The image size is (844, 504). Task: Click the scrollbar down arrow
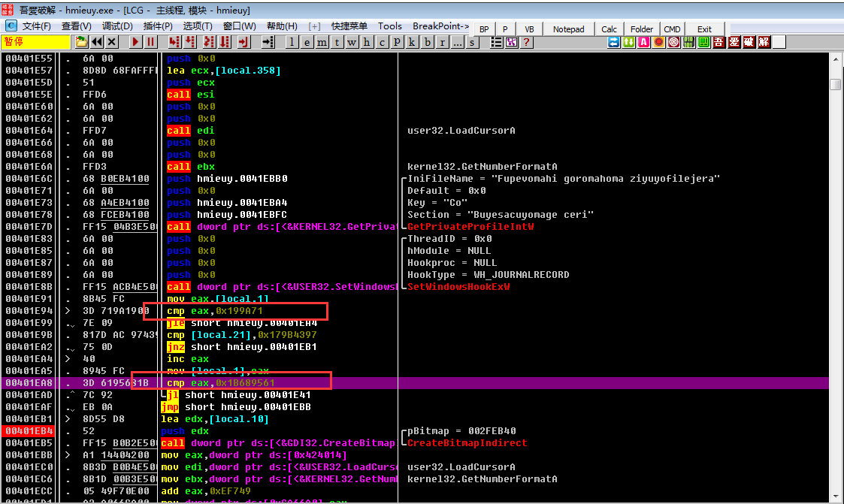click(836, 496)
